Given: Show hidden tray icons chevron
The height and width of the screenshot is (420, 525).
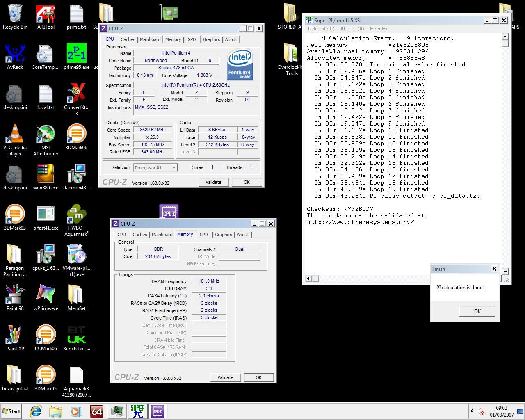Looking at the screenshot, I should [472, 411].
